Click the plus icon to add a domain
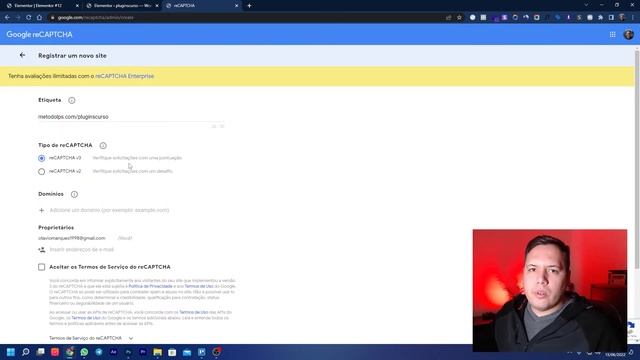Image resolution: width=640 pixels, height=360 pixels. 41,210
